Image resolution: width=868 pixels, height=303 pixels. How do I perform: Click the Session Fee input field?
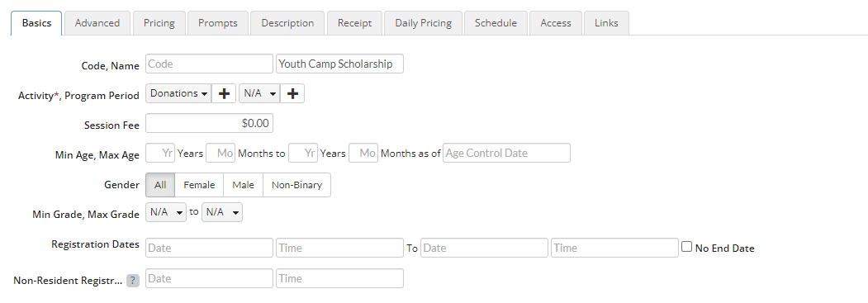[209, 123]
